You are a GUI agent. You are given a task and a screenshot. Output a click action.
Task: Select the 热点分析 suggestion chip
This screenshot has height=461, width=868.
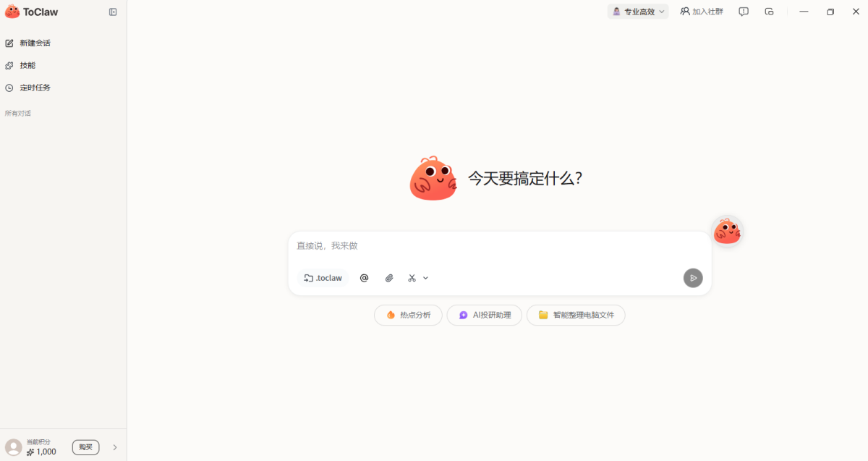(408, 315)
